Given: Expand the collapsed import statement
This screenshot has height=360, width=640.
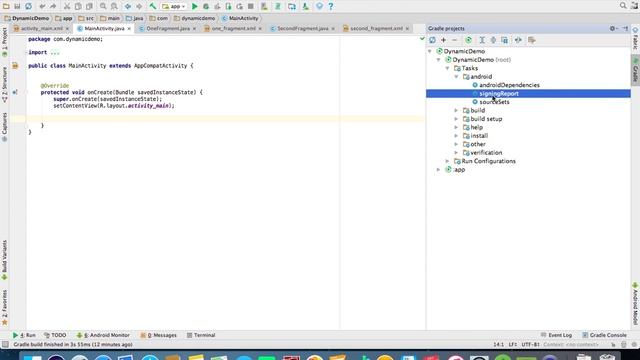Looking at the screenshot, I should 55,52.
